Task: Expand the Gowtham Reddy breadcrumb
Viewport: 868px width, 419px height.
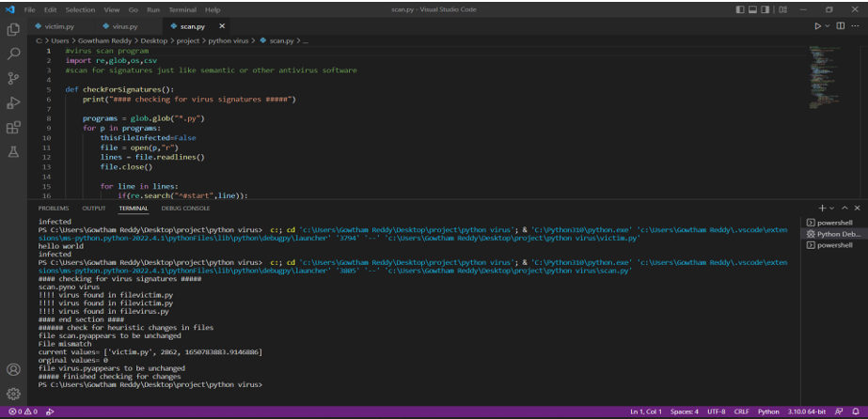Action: coord(103,41)
